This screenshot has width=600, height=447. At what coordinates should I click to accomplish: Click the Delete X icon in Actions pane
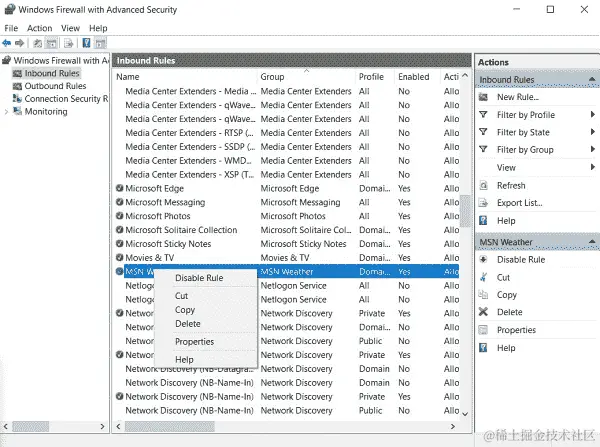(483, 312)
